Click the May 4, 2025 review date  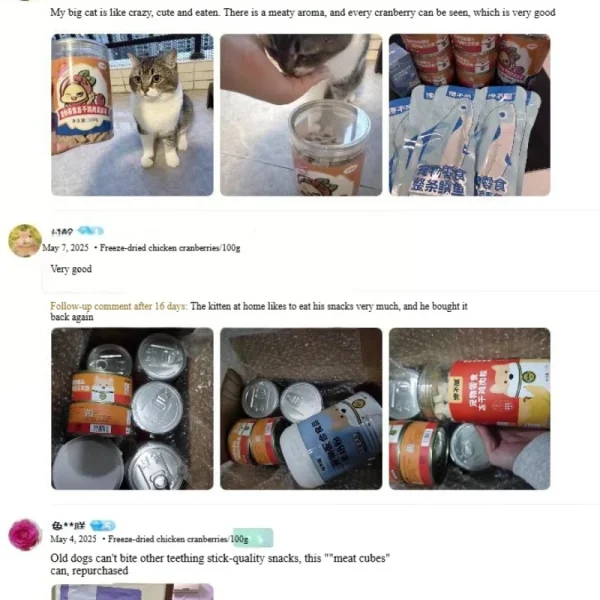coord(73,539)
